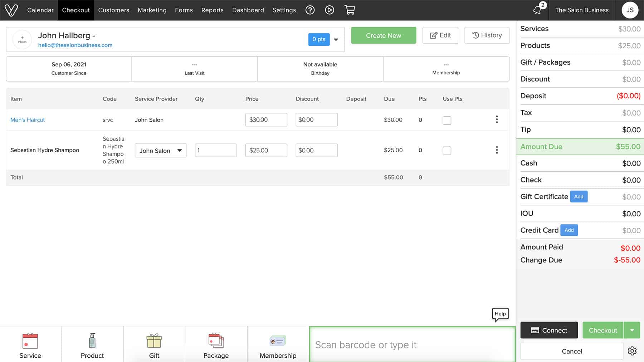Open options menu for Sebastian Hydre Shampoo row

click(497, 150)
